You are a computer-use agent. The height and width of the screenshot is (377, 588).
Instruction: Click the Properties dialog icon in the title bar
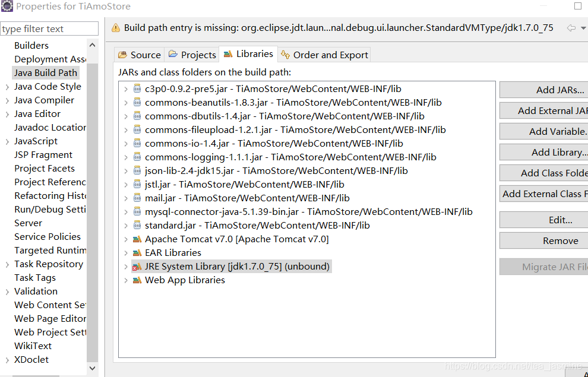(8, 6)
